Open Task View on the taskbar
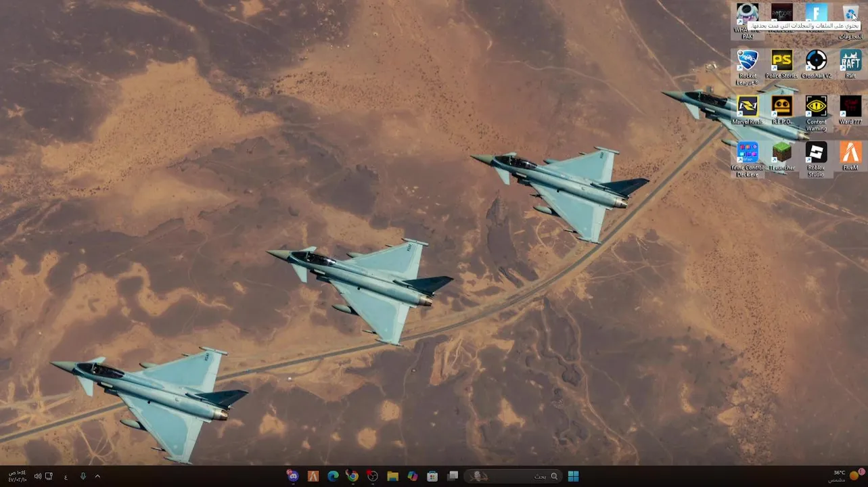This screenshot has height=487, width=868. point(453,476)
